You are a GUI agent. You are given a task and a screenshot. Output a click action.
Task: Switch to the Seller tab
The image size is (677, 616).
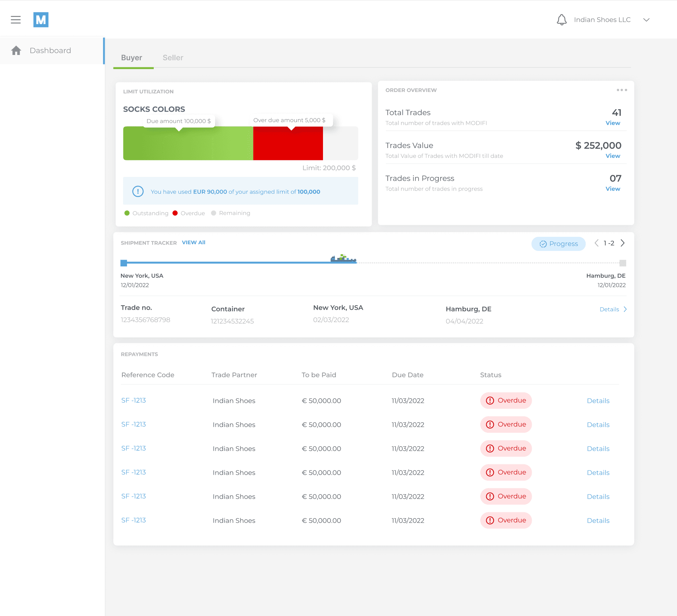[x=173, y=57]
